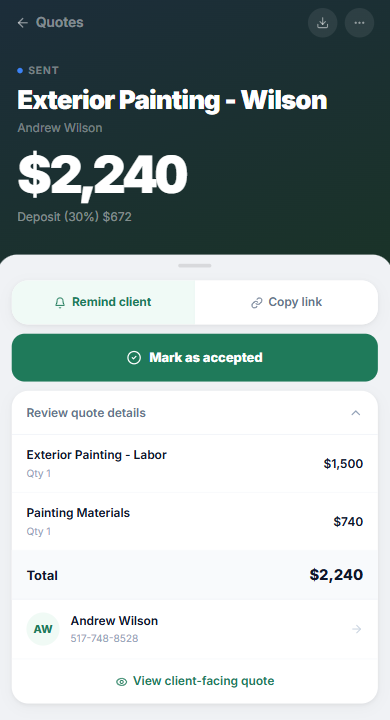Click the AW avatar circle

click(43, 629)
